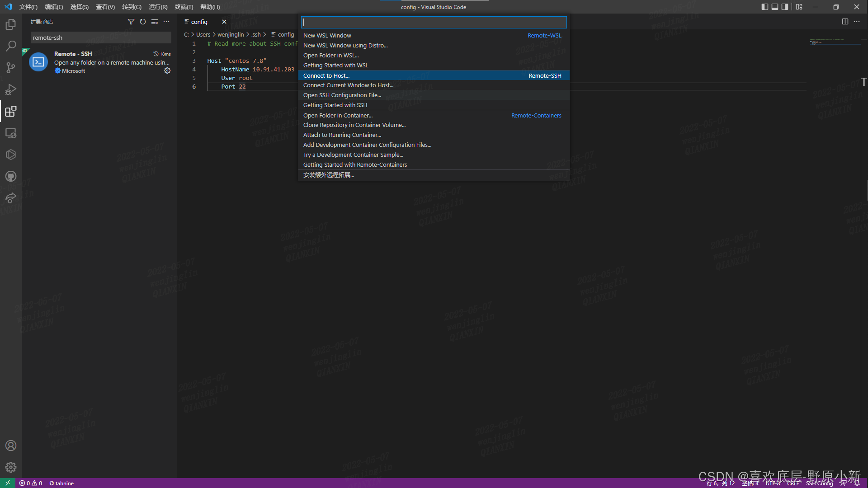Image resolution: width=868 pixels, height=488 pixels.
Task: Open Remote - SSH extension manage gear
Action: [x=167, y=70]
